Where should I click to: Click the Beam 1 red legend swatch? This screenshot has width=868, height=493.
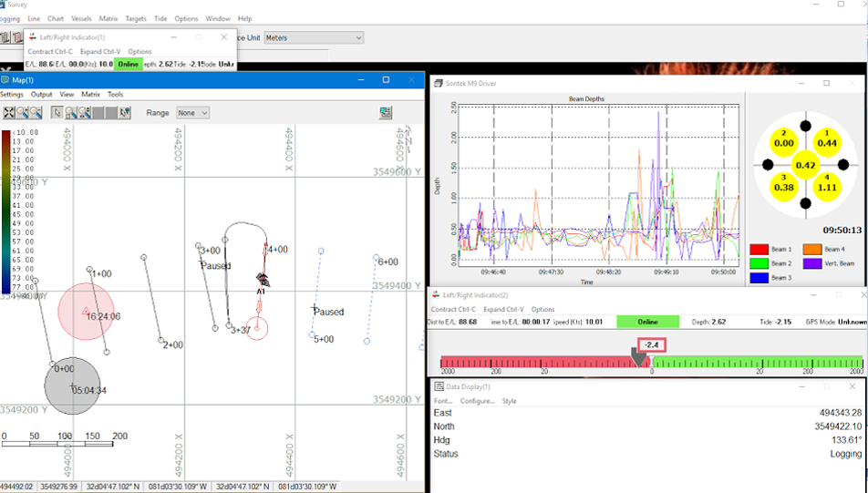(759, 250)
